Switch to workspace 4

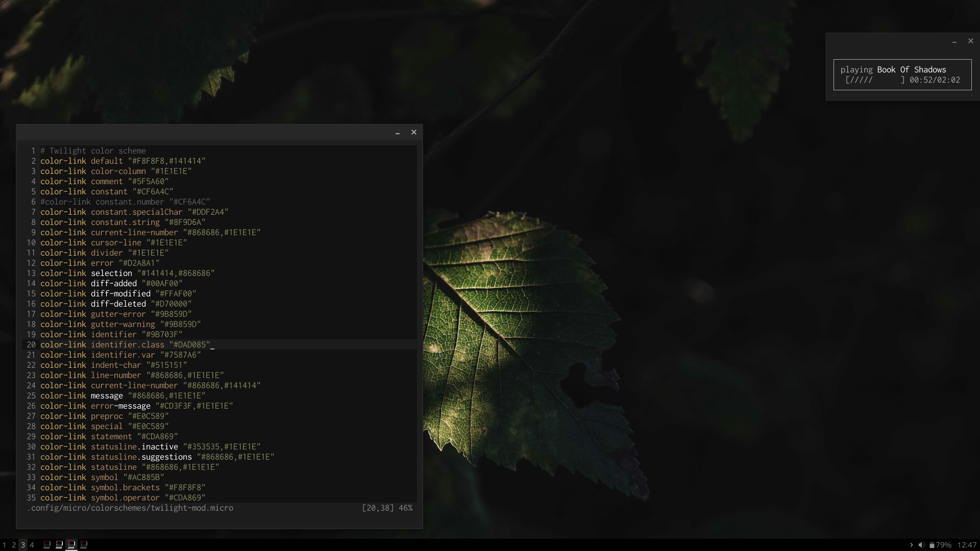pyautogui.click(x=32, y=545)
